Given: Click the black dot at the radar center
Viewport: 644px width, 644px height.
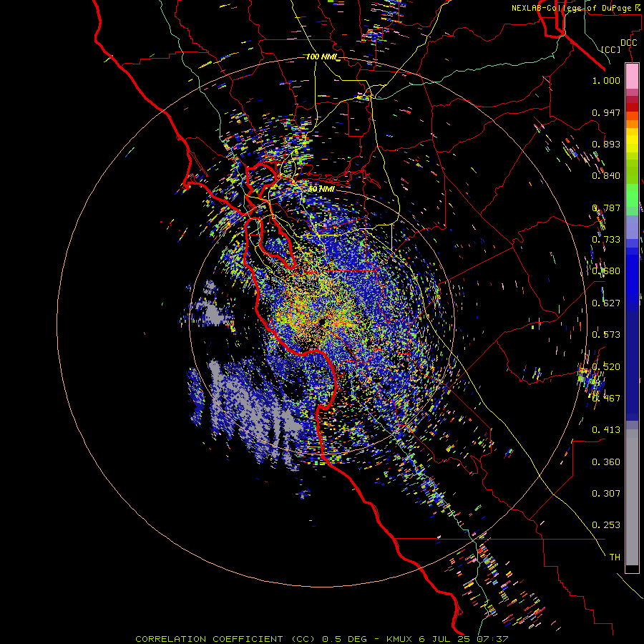Looking at the screenshot, I should [322, 321].
